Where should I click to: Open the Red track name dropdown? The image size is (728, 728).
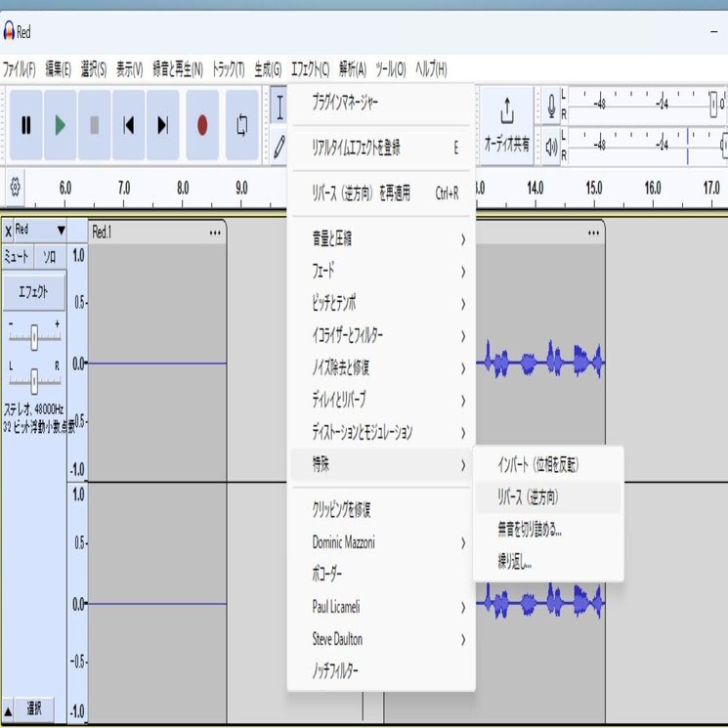(x=40, y=230)
